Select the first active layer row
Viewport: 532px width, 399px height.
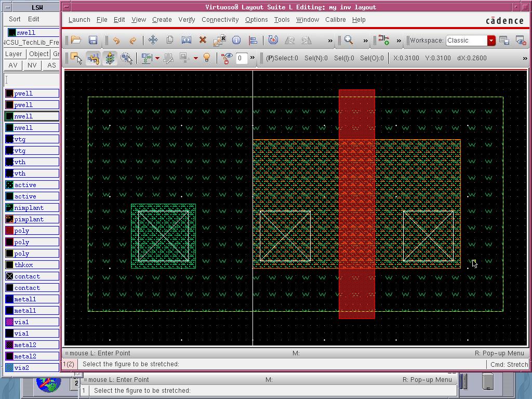coord(32,185)
